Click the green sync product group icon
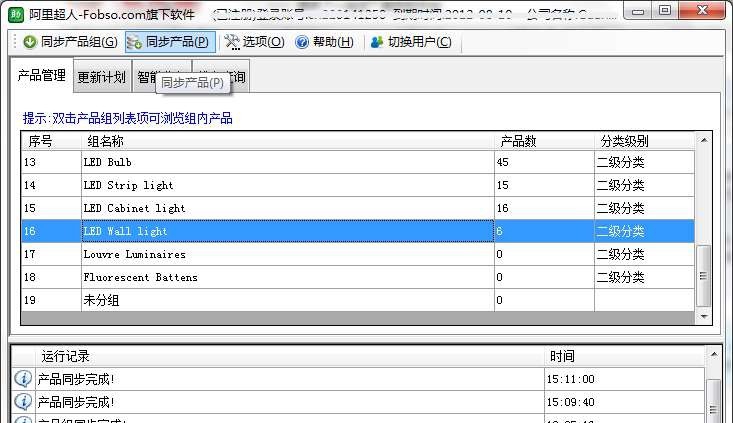The height and width of the screenshot is (423, 733). (x=29, y=42)
